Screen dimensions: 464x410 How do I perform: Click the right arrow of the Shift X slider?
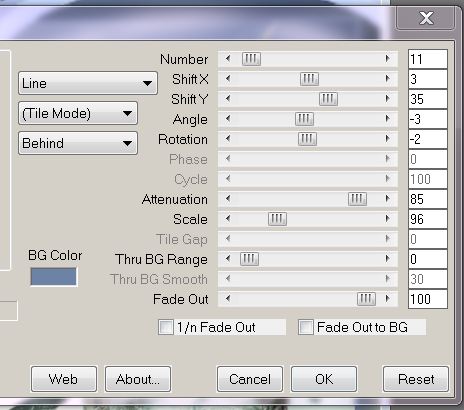(387, 79)
